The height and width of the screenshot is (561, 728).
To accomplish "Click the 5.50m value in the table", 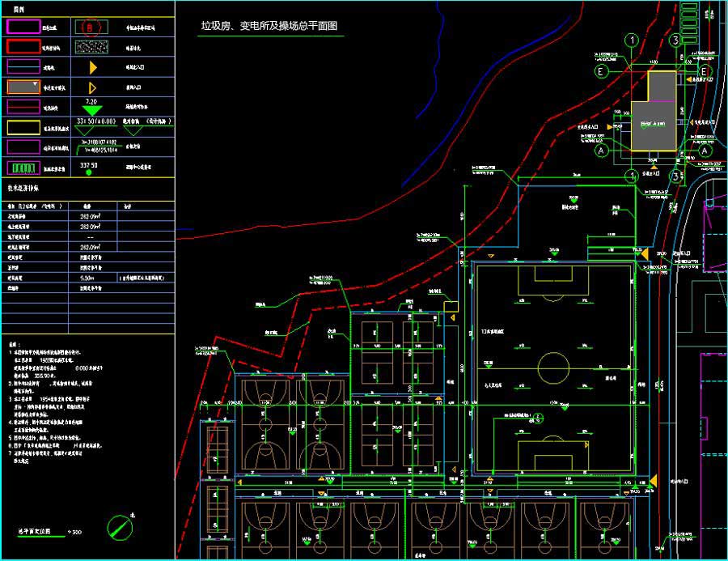I will [x=89, y=277].
